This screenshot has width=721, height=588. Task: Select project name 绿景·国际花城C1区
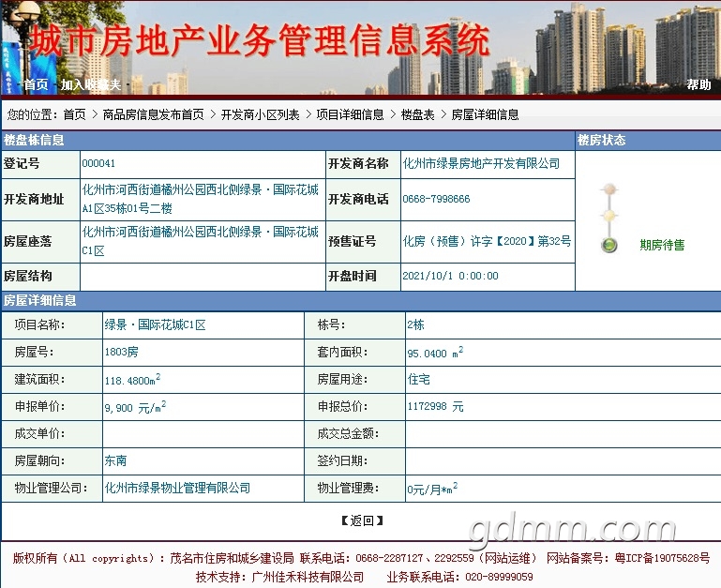click(x=155, y=324)
